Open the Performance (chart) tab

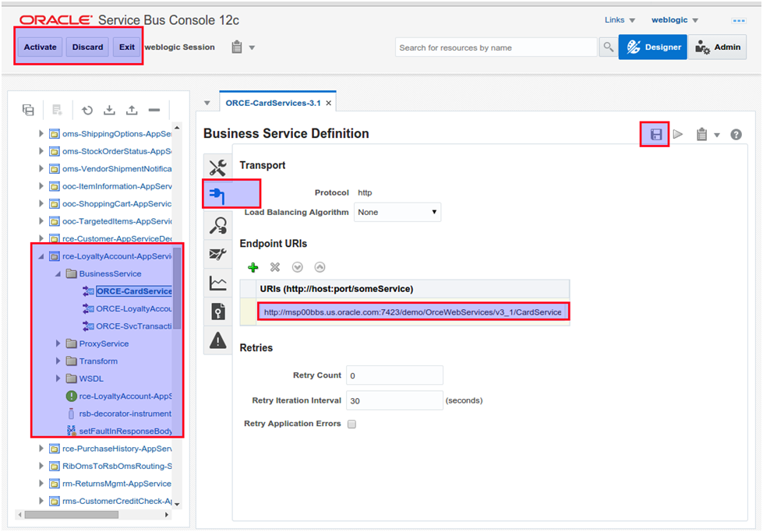[217, 283]
